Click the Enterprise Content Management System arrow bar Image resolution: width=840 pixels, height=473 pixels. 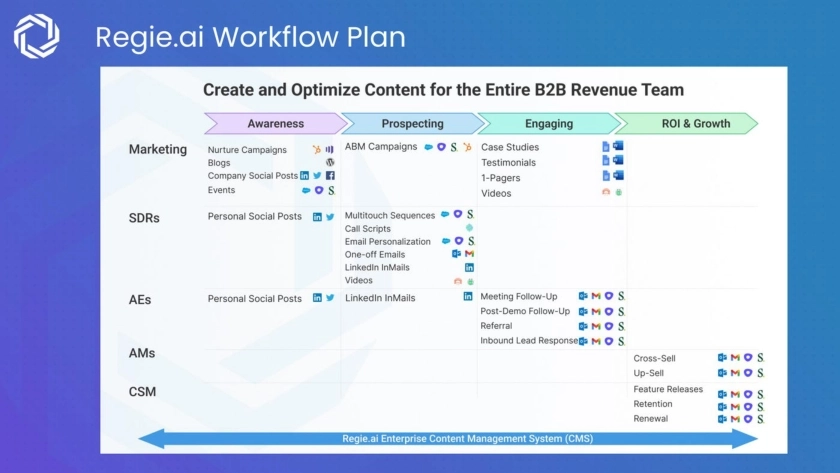pyautogui.click(x=448, y=438)
